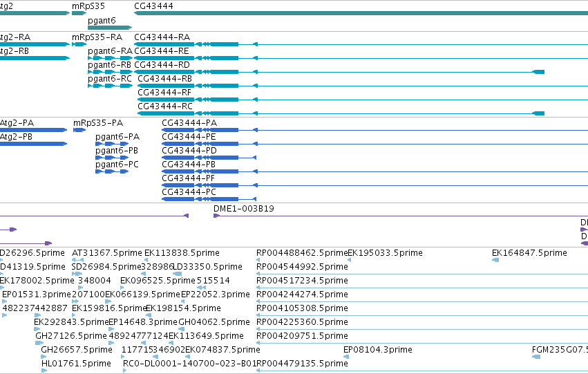Image resolution: width=588 pixels, height=374 pixels.
Task: Click the GH27126.5prime feature label
Action: tap(71, 337)
